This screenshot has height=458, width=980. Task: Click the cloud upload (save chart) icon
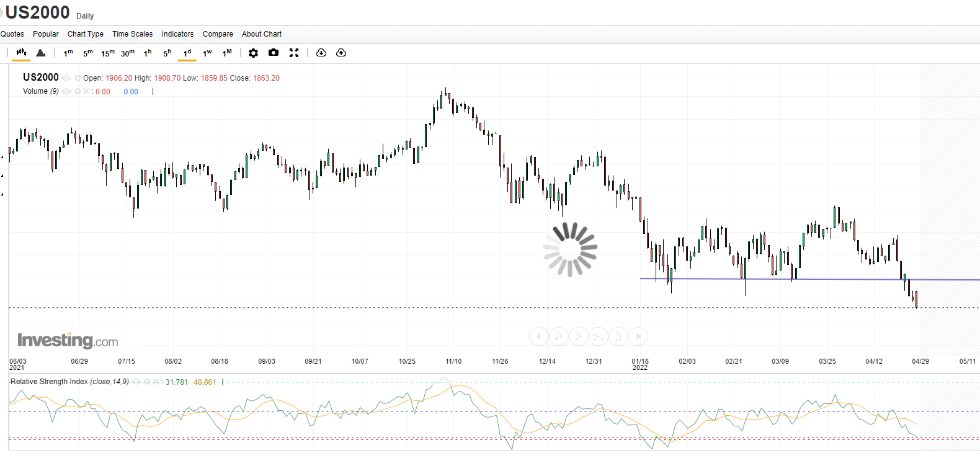coord(341,53)
